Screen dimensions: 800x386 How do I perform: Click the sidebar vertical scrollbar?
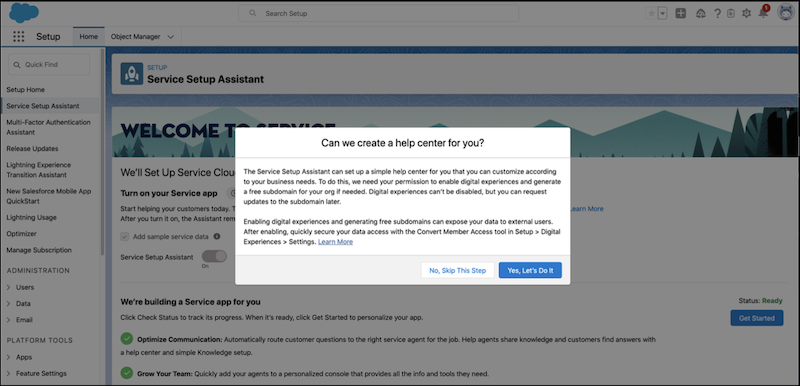pos(102,151)
